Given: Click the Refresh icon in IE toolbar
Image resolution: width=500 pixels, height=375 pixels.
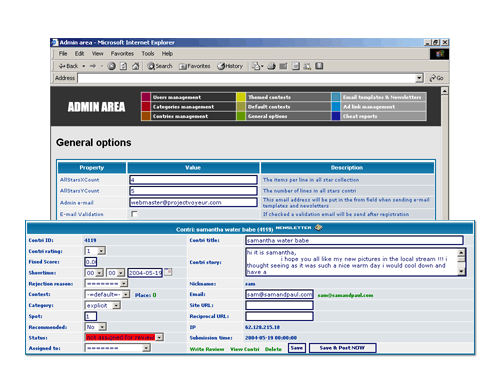Looking at the screenshot, I should click(123, 66).
